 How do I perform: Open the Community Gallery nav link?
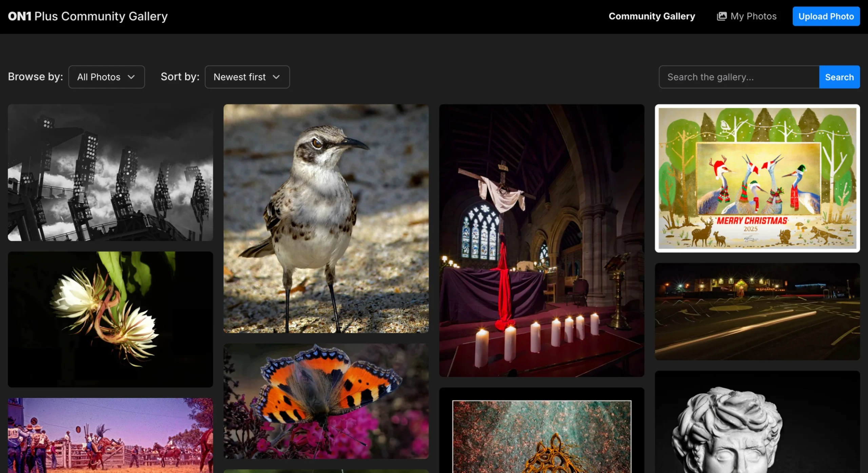point(652,16)
